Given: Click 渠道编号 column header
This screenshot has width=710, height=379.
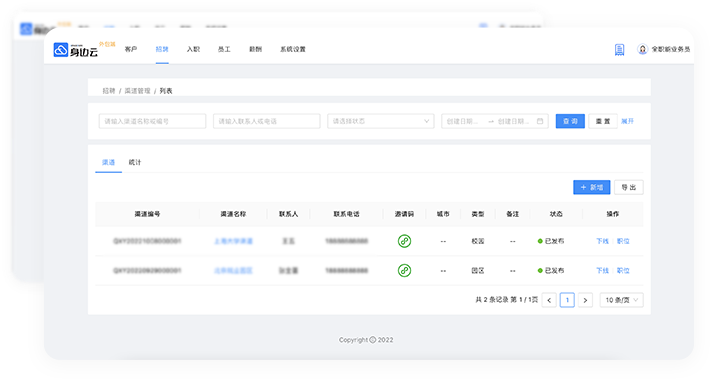Looking at the screenshot, I should tap(147, 214).
